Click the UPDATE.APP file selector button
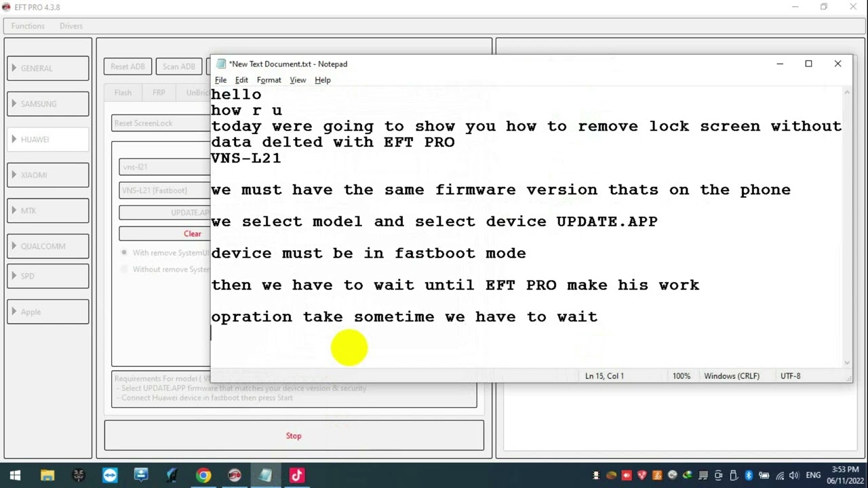Screen dimensions: 868x488 (x=165, y=212)
